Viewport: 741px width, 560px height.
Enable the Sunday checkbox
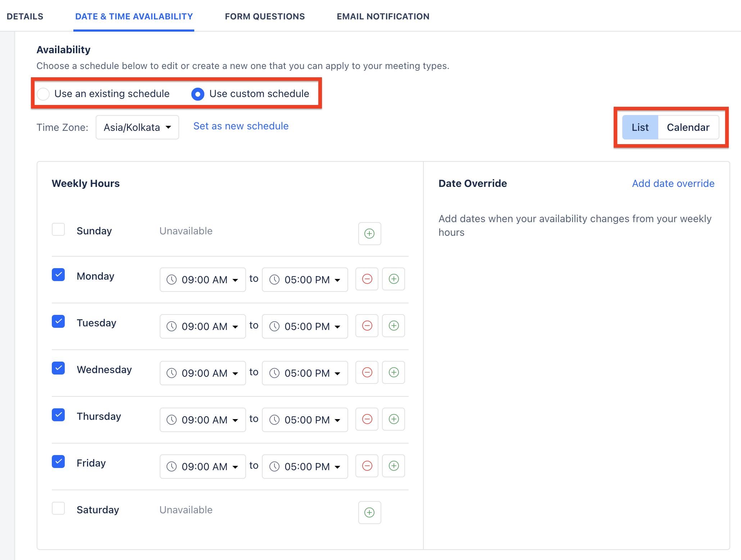(x=58, y=229)
